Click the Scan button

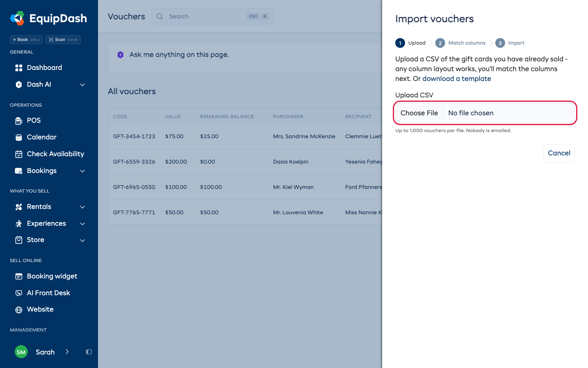coord(63,40)
